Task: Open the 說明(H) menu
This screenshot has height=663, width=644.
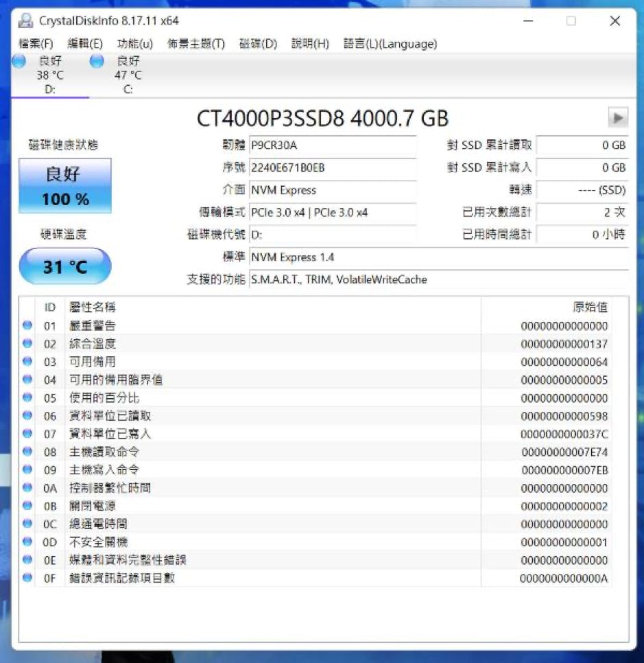Action: coord(310,43)
